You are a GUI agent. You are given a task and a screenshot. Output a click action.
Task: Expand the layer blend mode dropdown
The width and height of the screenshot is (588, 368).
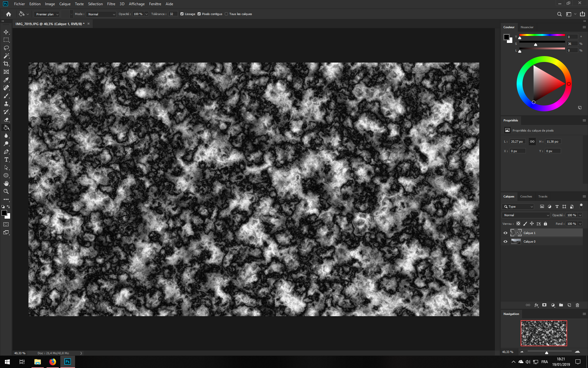pos(526,215)
